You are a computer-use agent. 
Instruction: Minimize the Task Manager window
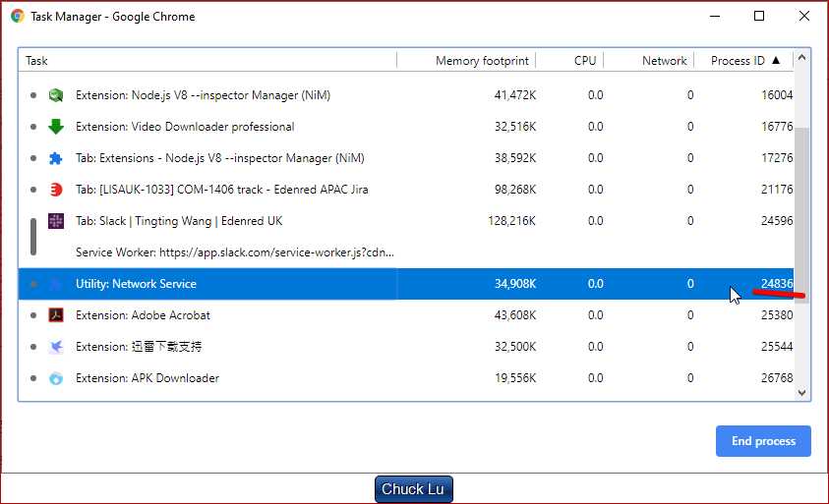coord(714,17)
